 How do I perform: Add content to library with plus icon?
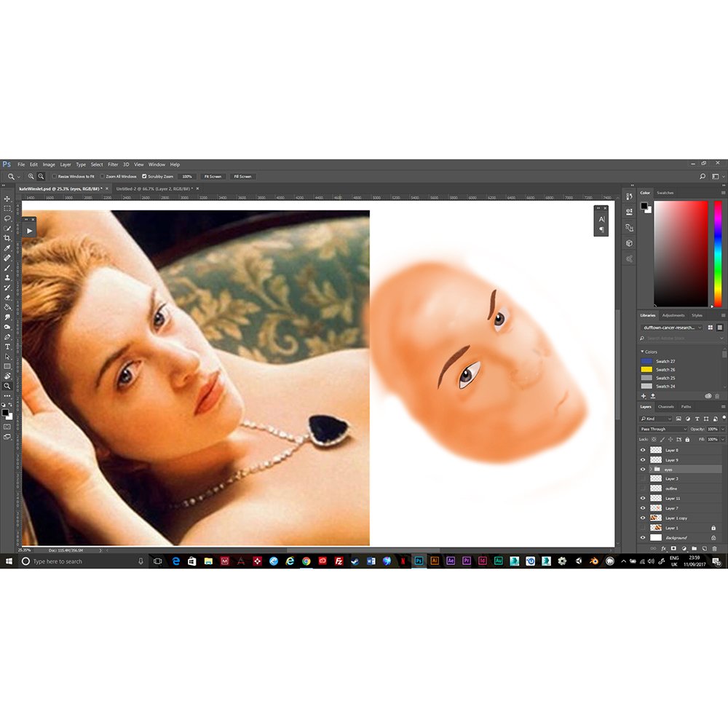(x=644, y=396)
